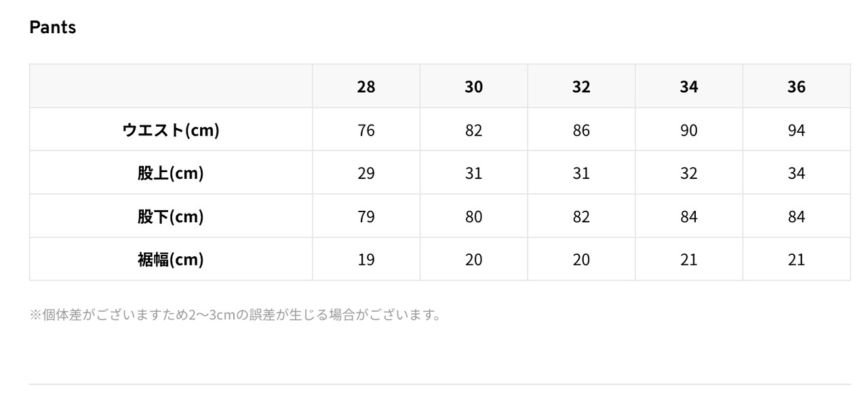Screen dimensions: 868x406
Task: Click the size 34 column header
Action: [x=688, y=87]
